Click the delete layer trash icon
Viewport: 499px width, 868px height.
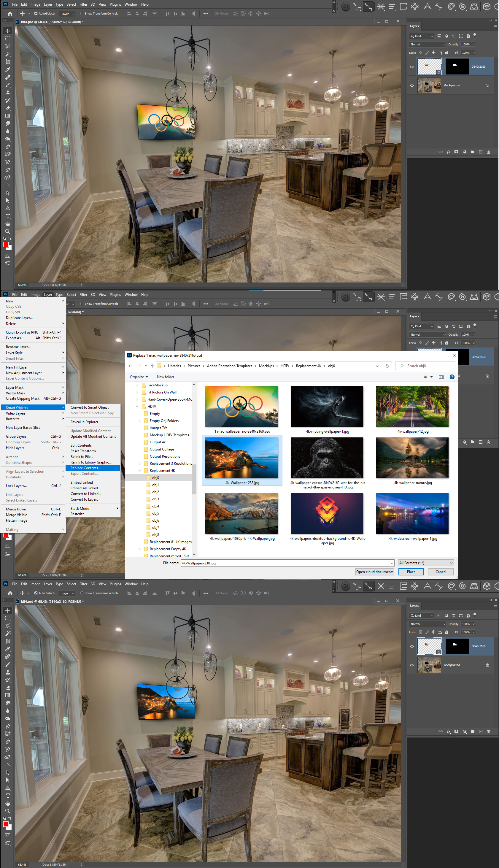click(x=489, y=152)
